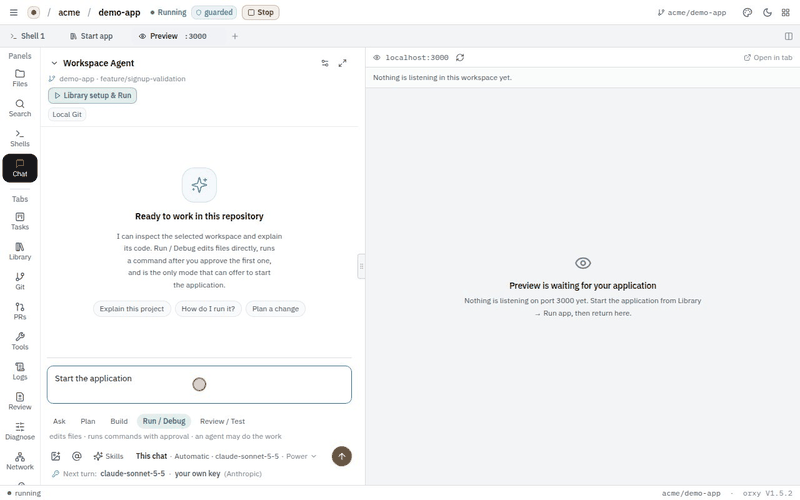Viewport: 800px width, 500px height.
Task: Select Run / Debug mode
Action: click(164, 421)
